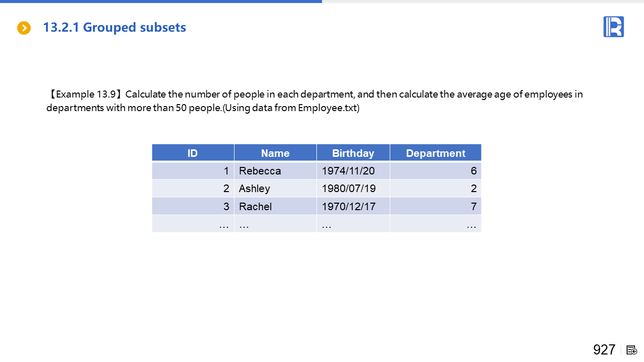Viewport: 644px width, 362px height.
Task: Select the Name column header
Action: point(275,153)
